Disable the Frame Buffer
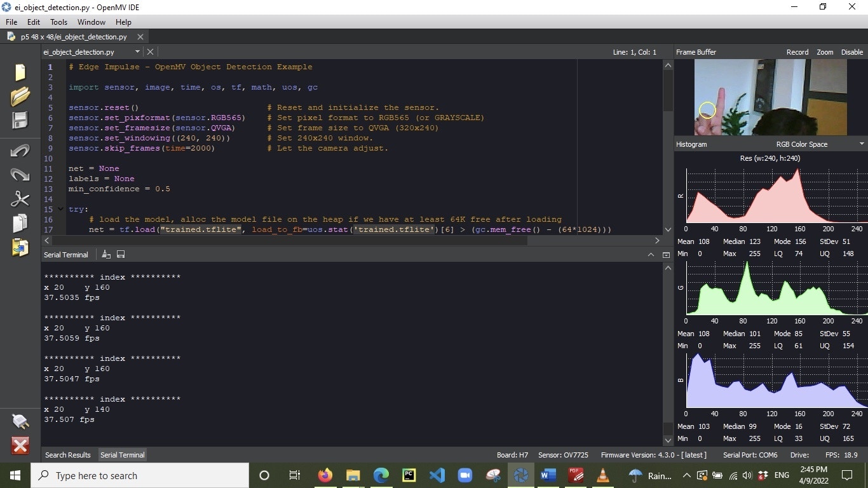The image size is (868, 488). (852, 52)
